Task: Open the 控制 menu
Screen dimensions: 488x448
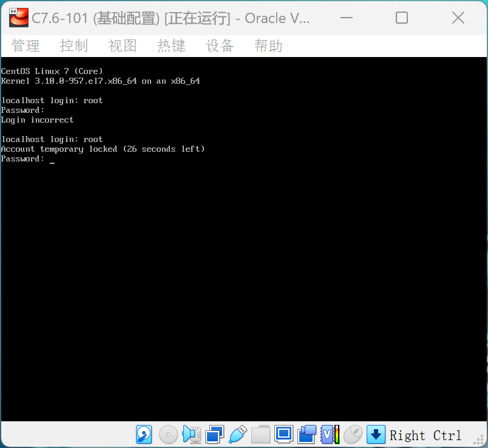Action: pos(74,46)
